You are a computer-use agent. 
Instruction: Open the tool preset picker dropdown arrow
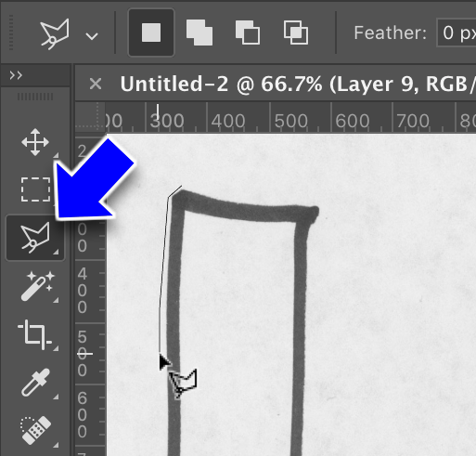92,36
